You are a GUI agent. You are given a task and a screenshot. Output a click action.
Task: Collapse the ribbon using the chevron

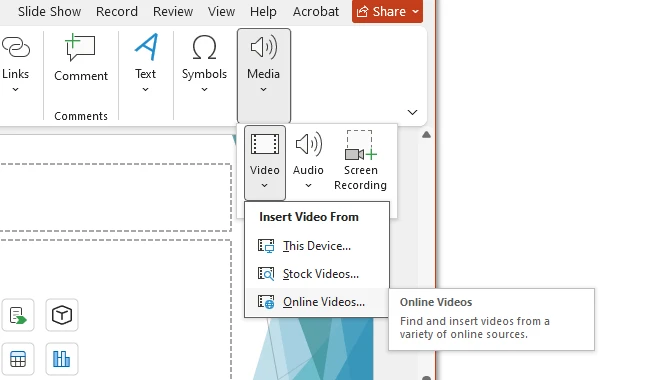click(412, 112)
